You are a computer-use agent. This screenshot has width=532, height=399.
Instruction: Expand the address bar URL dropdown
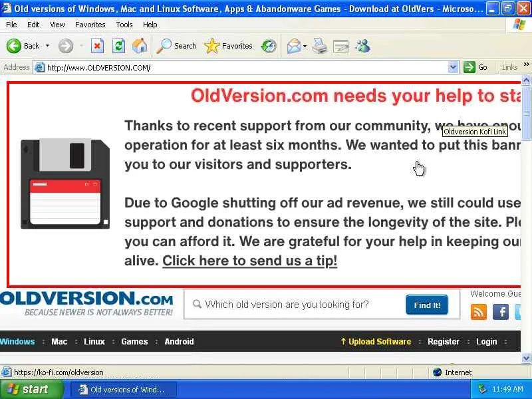pyautogui.click(x=453, y=67)
